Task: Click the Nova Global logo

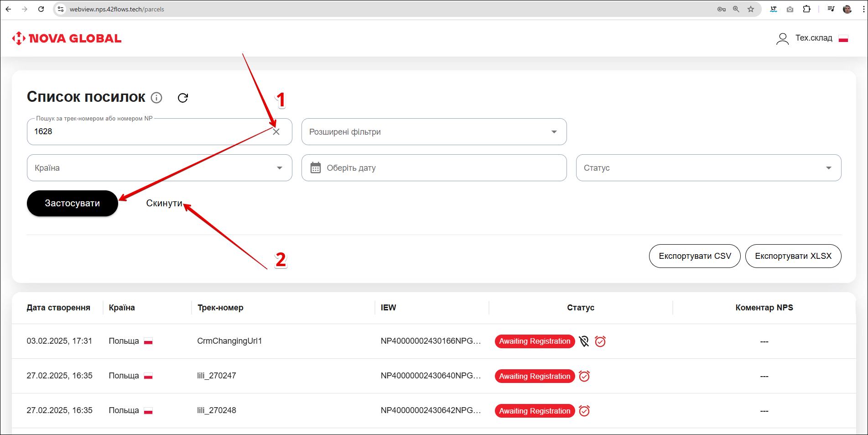Action: pos(67,38)
